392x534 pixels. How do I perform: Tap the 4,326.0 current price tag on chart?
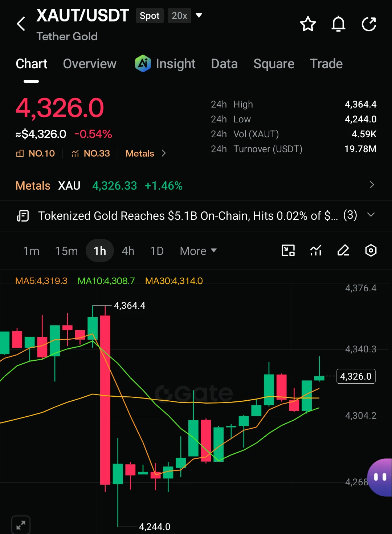356,376
